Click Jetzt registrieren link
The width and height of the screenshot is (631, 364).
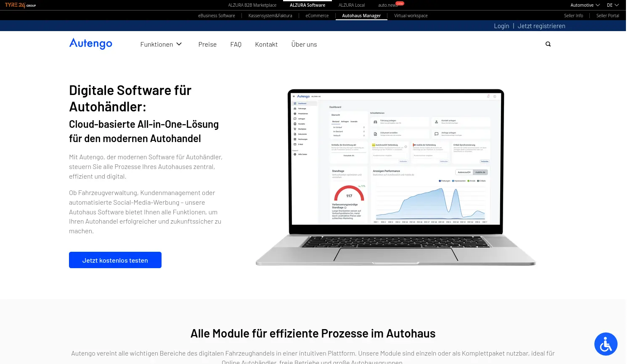point(541,26)
